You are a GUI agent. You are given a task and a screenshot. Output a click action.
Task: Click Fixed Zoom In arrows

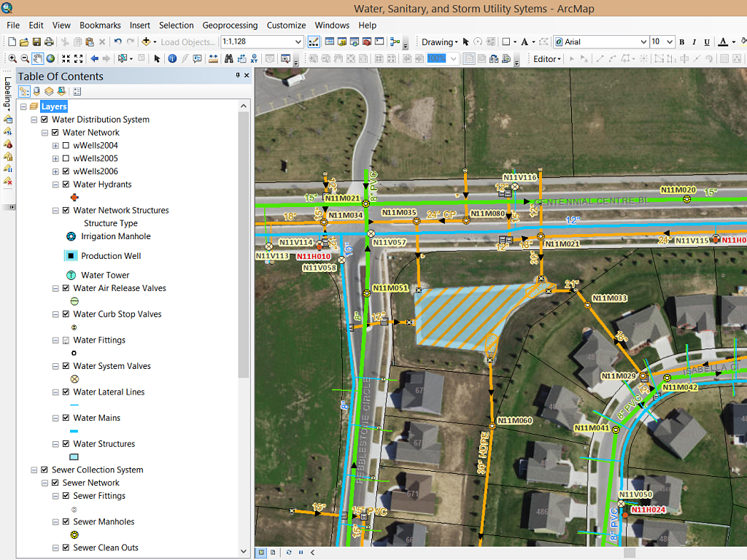click(x=66, y=58)
